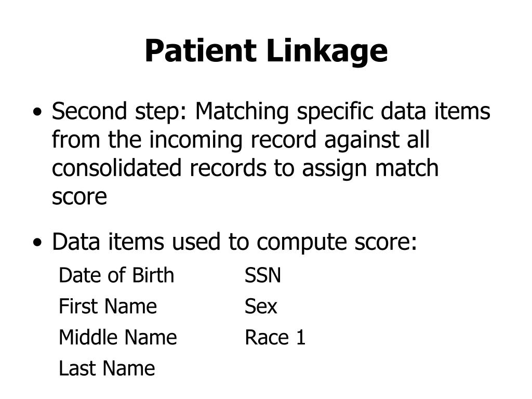Click the word 'compute' in second bullet
Screen dimensions: 532x399
[x=301, y=242]
